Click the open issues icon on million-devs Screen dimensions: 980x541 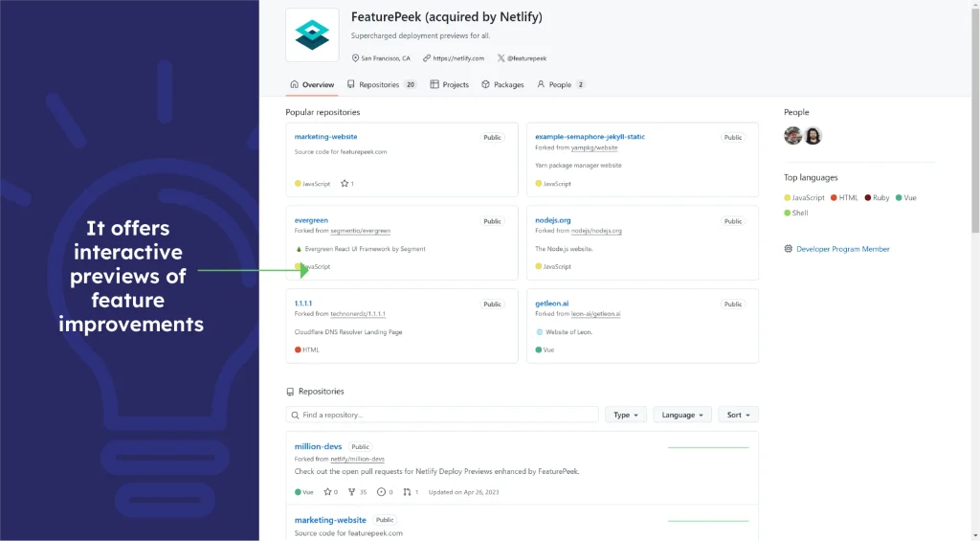point(381,492)
